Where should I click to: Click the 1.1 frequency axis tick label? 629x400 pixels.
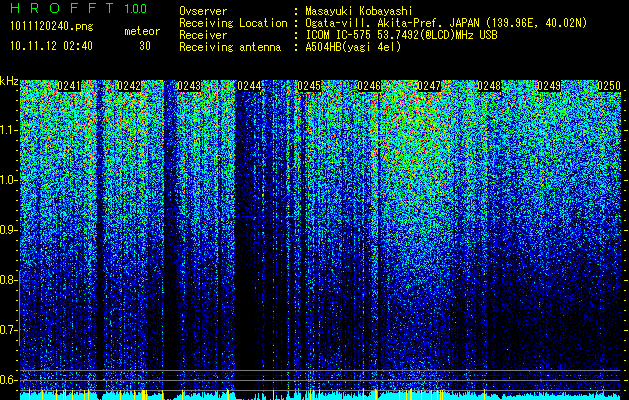[x=9, y=130]
